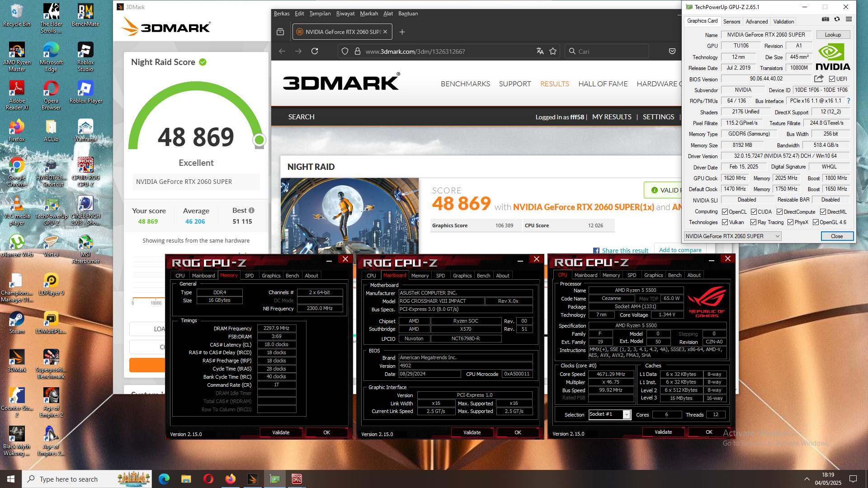
Task: Click the Pocket save icon in Firefox toolbar
Action: pyautogui.click(x=672, y=51)
